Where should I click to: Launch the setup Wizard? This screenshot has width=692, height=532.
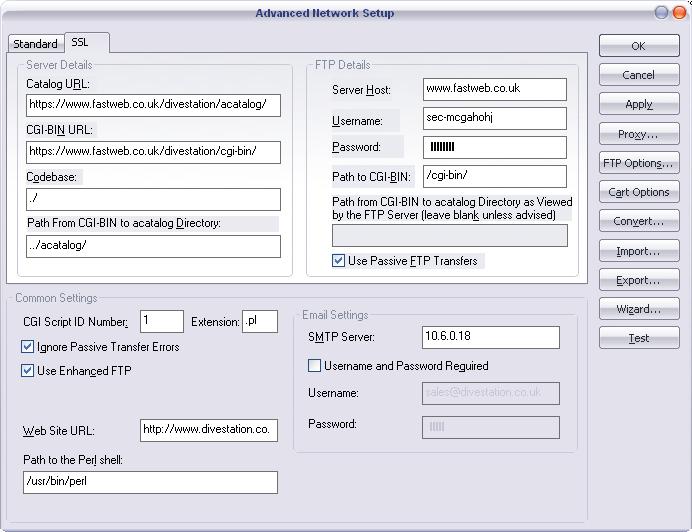[638, 309]
